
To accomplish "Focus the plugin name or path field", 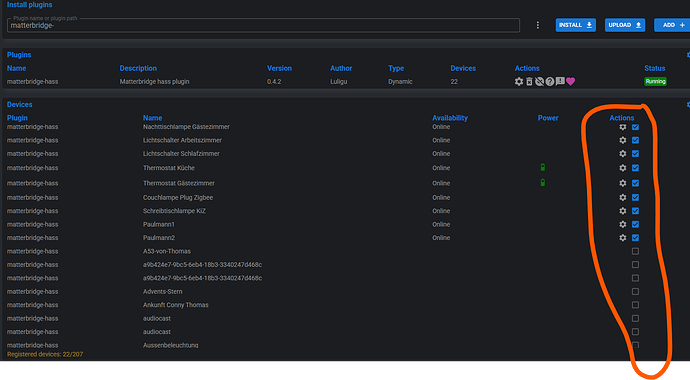I will (x=263, y=25).
